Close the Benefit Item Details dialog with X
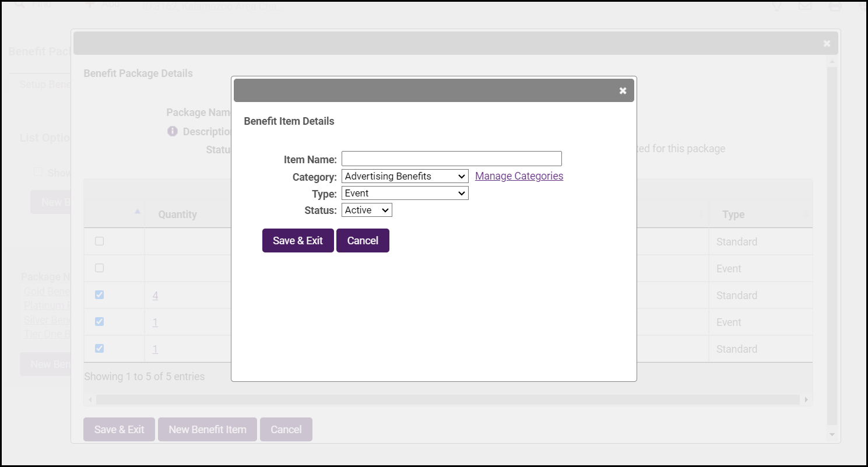This screenshot has width=868, height=467. point(623,91)
